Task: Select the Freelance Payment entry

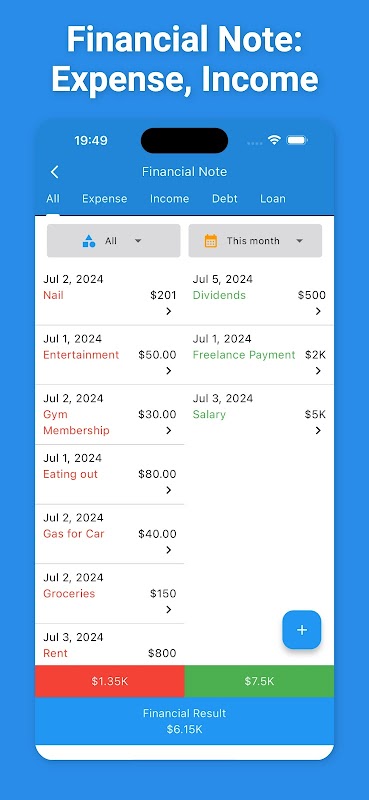Action: coord(259,355)
